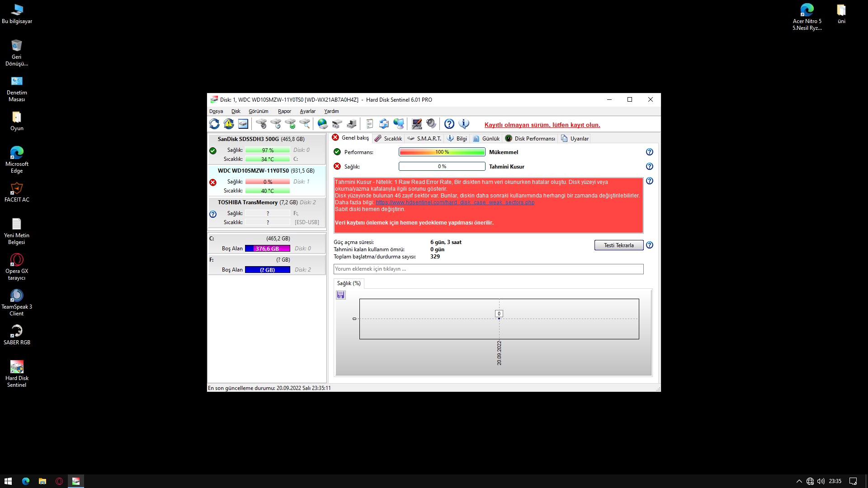The image size is (868, 488).
Task: Select FACEIT AC desktop icon
Action: pos(17,192)
